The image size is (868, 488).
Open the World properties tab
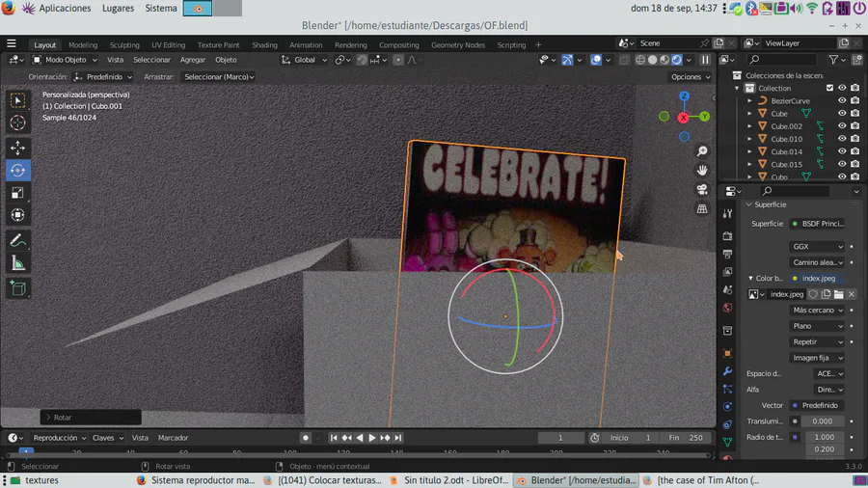(727, 308)
